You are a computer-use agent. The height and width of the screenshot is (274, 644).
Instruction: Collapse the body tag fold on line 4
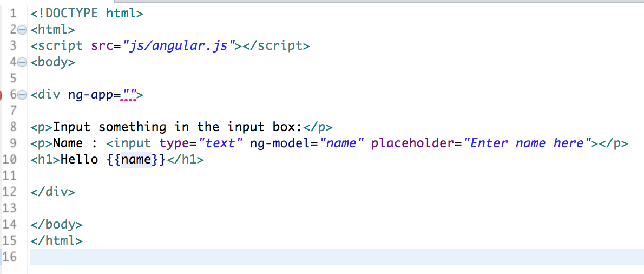pyautogui.click(x=22, y=62)
